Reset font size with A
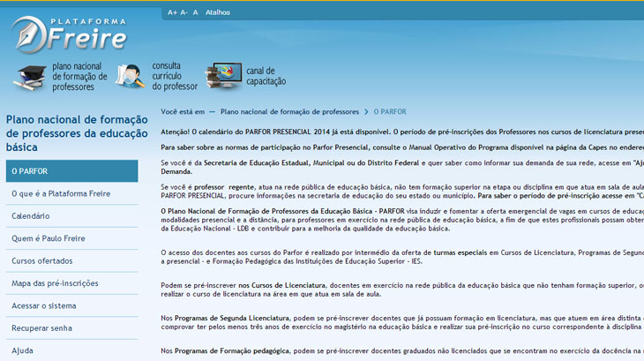Image resolution: width=644 pixels, height=361 pixels. pos(196,12)
